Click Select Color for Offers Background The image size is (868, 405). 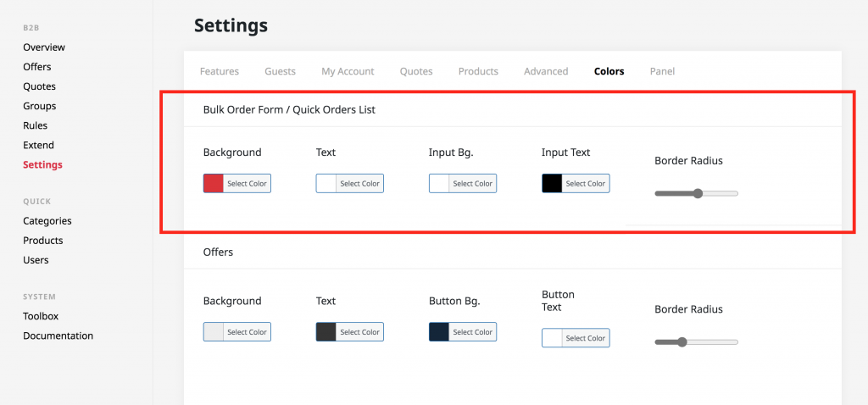(247, 332)
